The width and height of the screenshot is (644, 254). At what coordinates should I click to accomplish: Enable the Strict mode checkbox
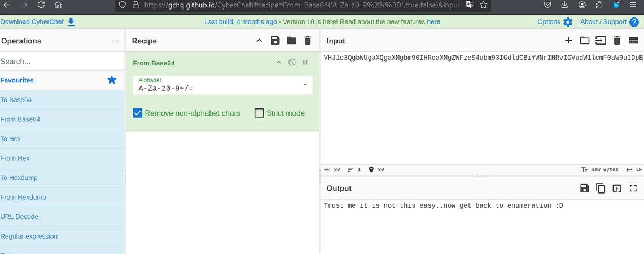(x=260, y=113)
